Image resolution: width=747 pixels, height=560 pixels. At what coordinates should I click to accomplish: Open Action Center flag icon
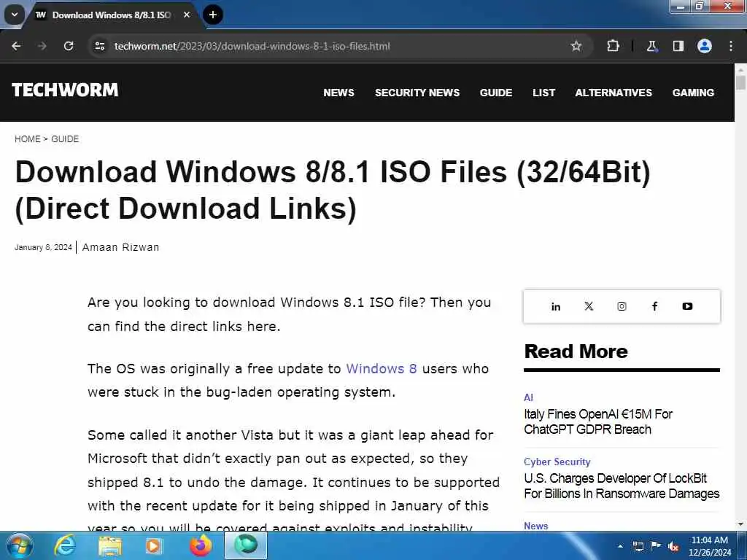656,546
